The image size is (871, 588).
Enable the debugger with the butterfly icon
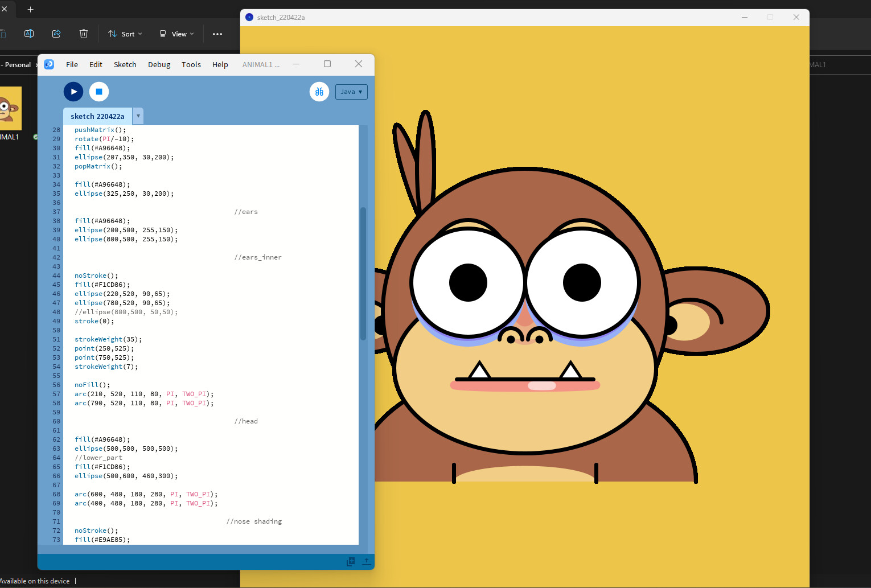pyautogui.click(x=319, y=92)
